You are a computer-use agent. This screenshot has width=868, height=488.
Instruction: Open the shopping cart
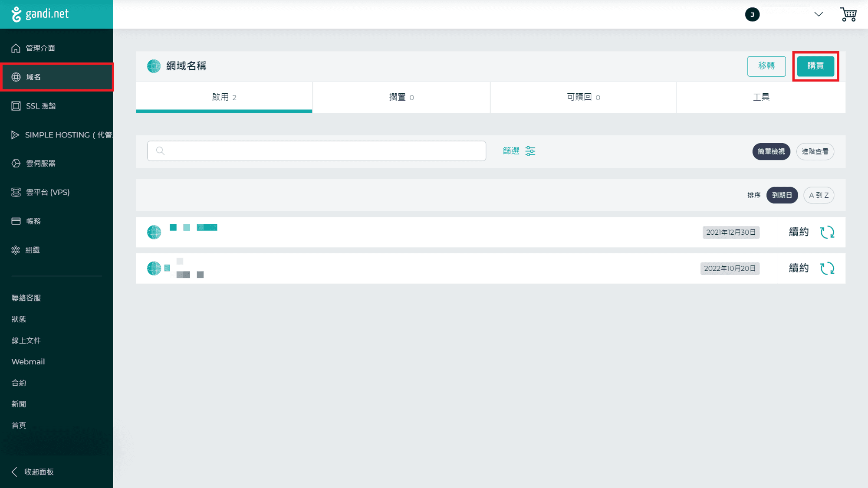pos(848,14)
